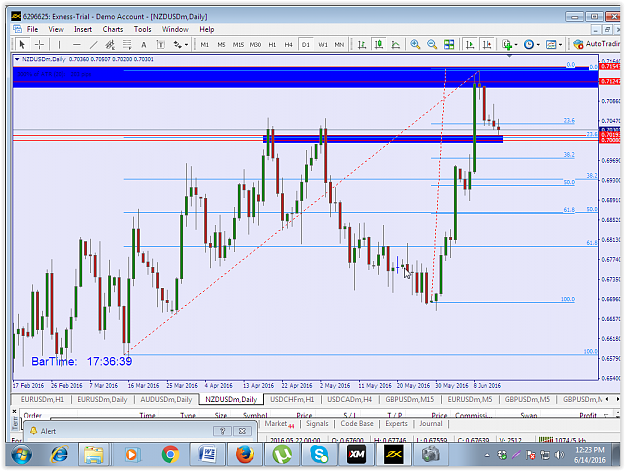Open the indicators list dropdown

click(x=509, y=45)
